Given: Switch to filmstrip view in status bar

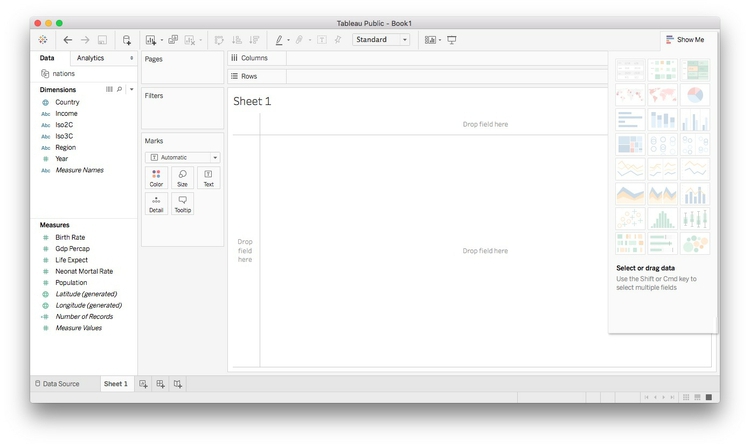Looking at the screenshot, I should click(698, 397).
